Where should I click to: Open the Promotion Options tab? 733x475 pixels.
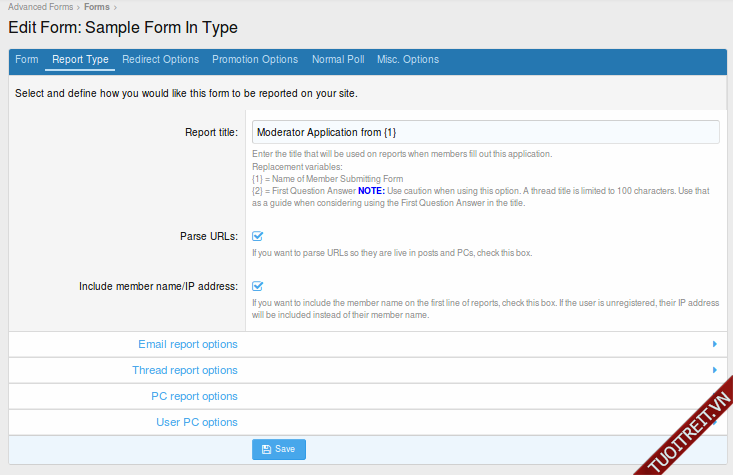[255, 60]
